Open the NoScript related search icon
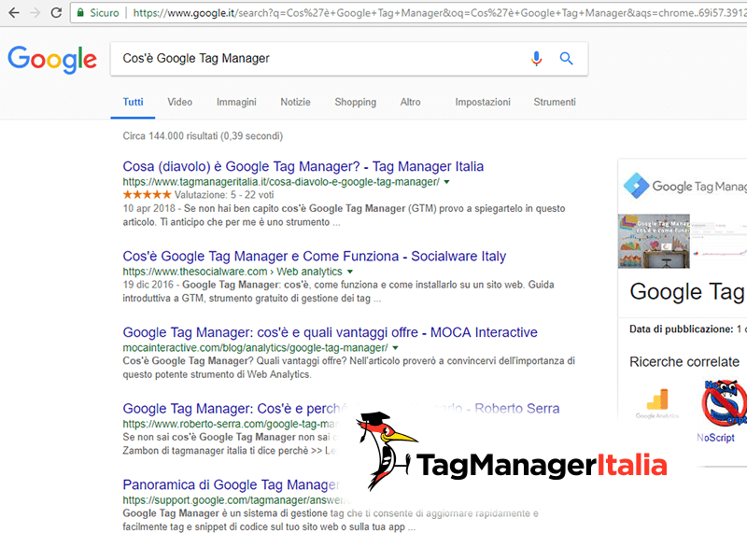 (x=725, y=402)
